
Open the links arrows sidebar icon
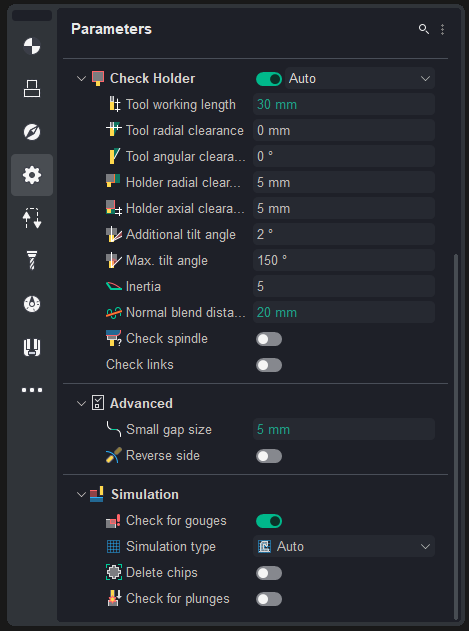(x=32, y=218)
